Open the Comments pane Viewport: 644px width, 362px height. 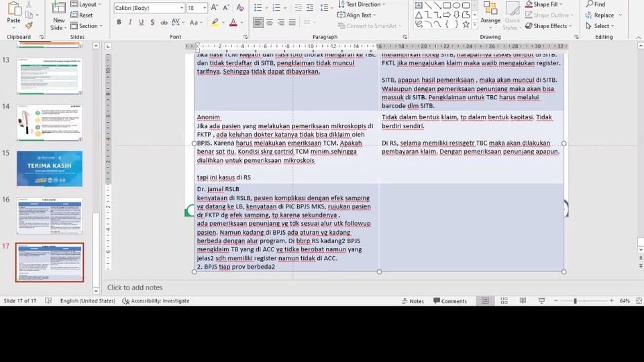click(450, 301)
